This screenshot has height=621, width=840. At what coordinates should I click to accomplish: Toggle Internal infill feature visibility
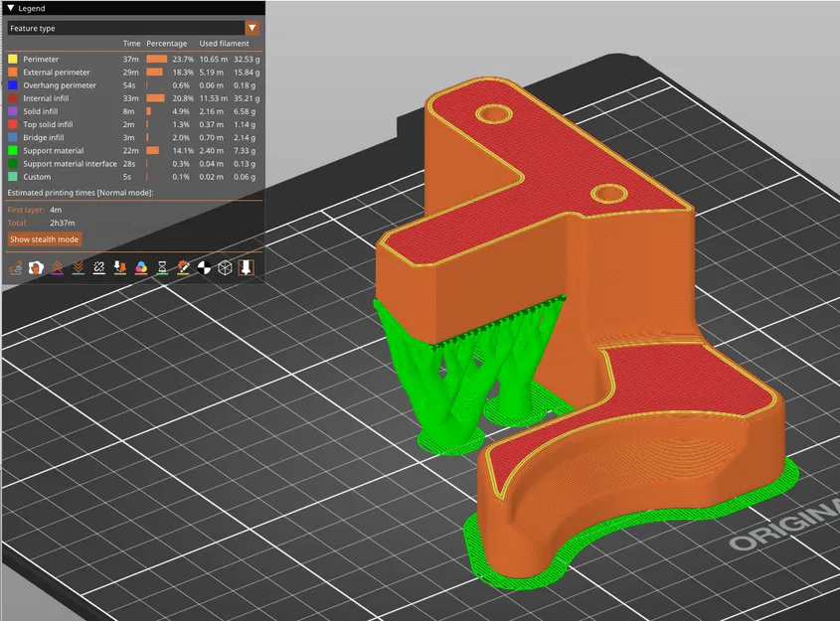point(134,98)
